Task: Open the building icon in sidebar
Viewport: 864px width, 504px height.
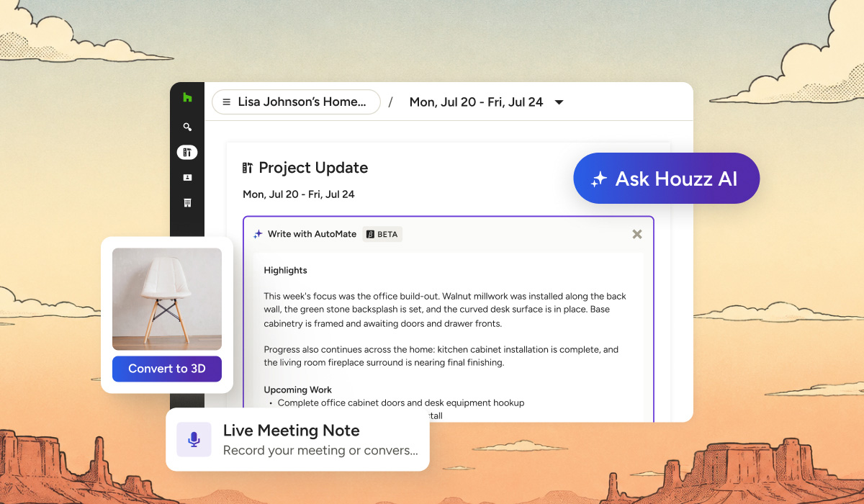Action: click(x=187, y=203)
